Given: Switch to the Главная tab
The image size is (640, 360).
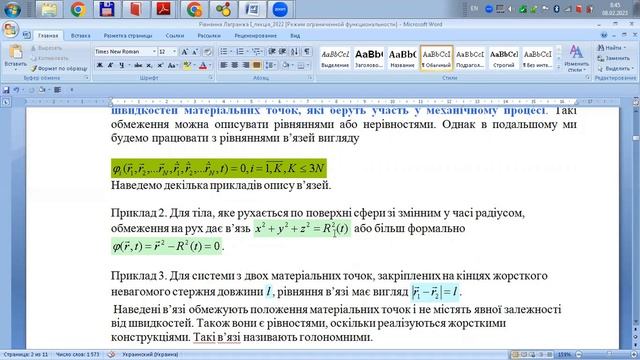Looking at the screenshot, I should (x=48, y=36).
